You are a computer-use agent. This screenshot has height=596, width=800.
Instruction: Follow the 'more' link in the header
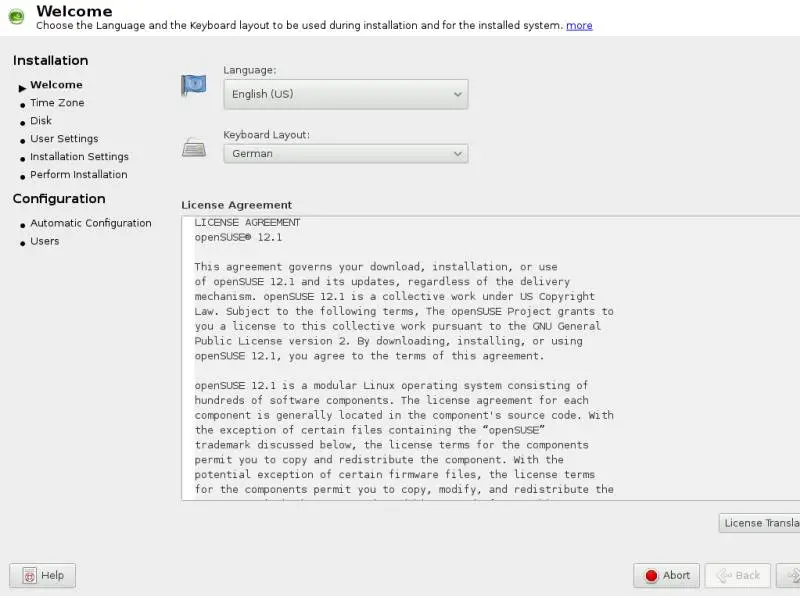pos(579,26)
